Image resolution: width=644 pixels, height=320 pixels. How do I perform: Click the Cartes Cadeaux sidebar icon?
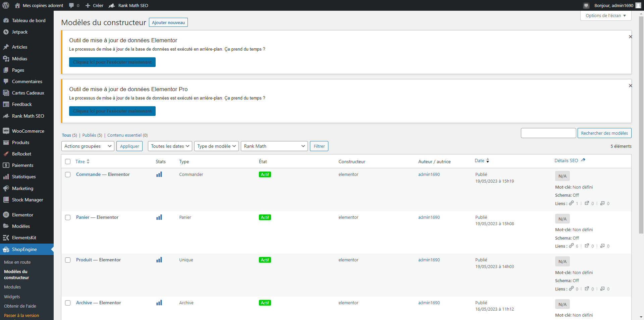point(6,93)
